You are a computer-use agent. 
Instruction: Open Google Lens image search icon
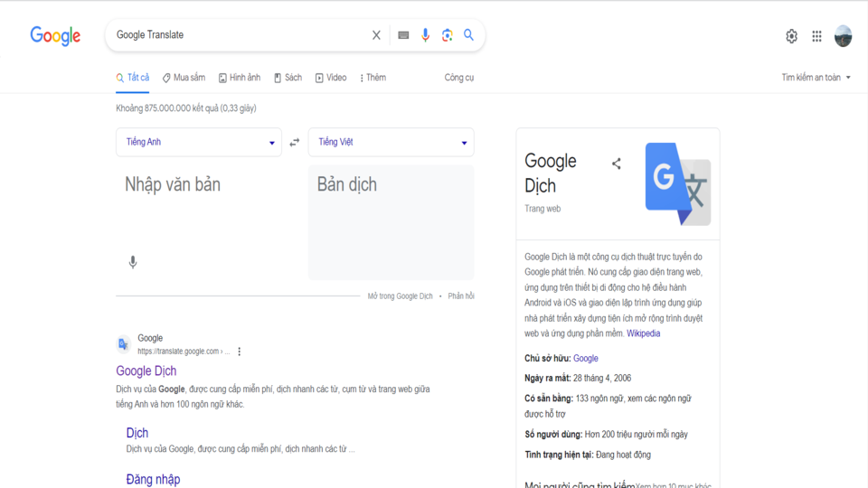click(448, 35)
